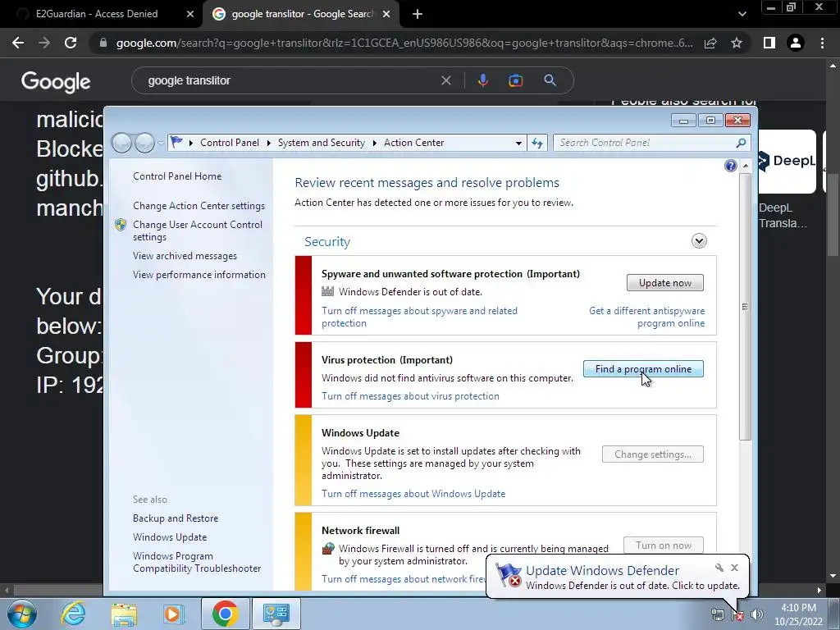This screenshot has width=840, height=630.
Task: Switch to Chrome on the taskbar
Action: 225,614
